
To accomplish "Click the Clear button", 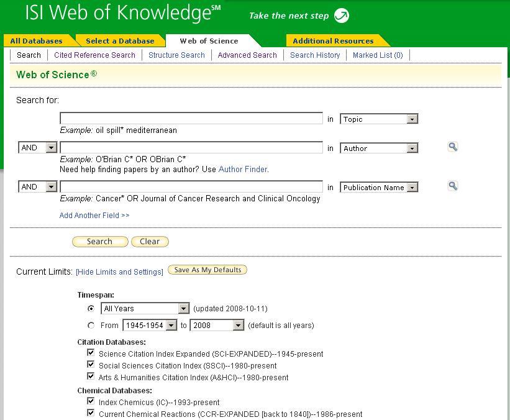I will pos(150,242).
